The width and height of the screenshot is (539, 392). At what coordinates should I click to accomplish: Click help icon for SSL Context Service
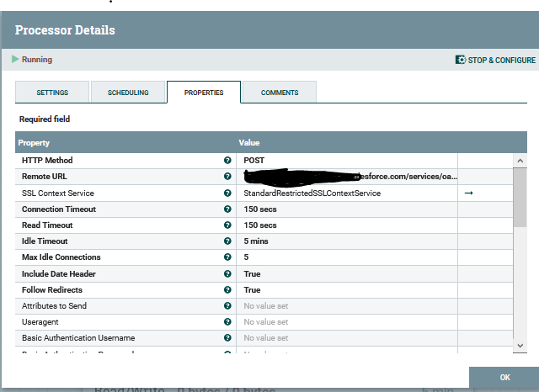coord(227,193)
